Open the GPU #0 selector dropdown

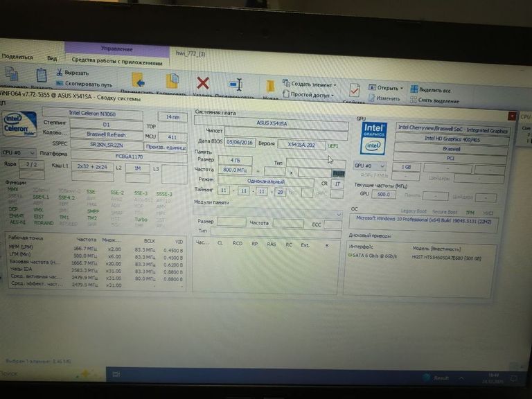point(369,166)
